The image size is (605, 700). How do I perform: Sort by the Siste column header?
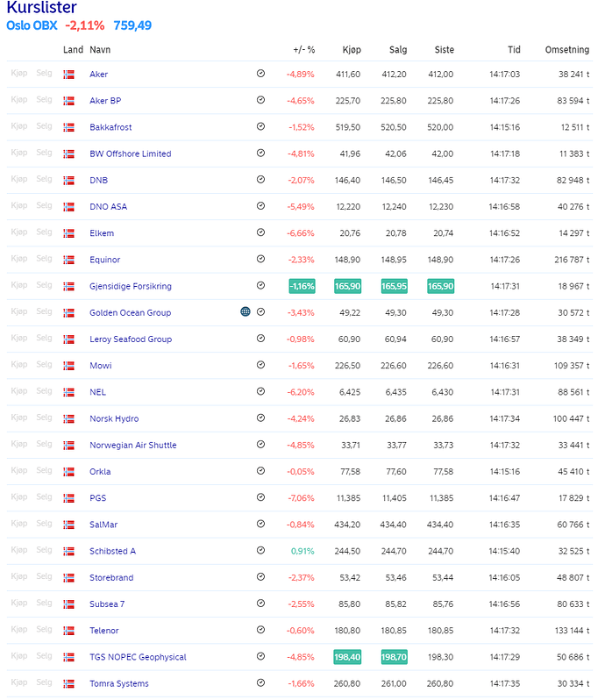(445, 49)
